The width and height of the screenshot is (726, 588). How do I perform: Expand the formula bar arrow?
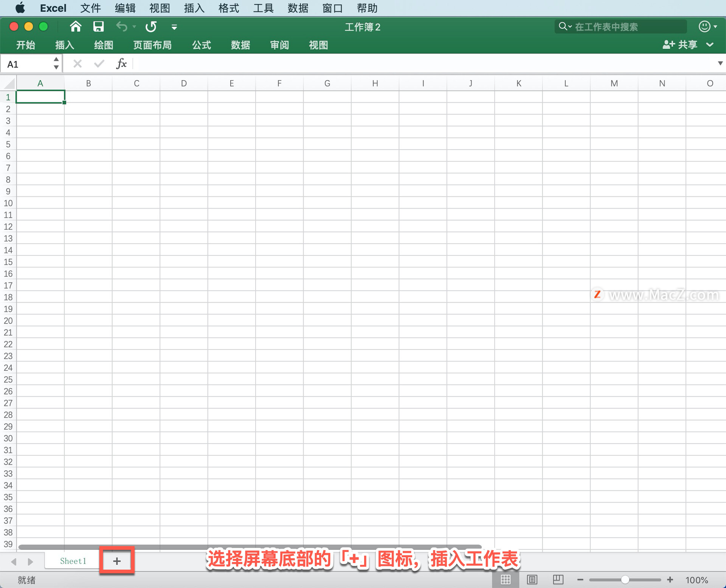point(720,63)
